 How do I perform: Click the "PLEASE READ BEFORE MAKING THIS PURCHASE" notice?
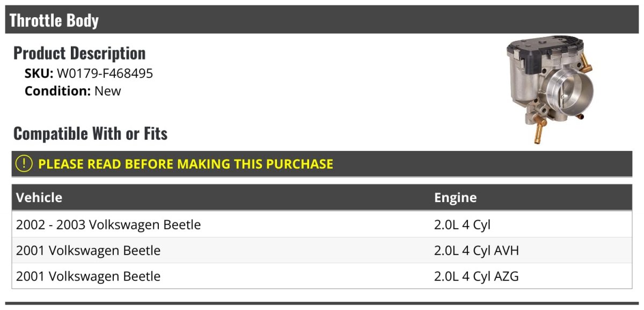[x=185, y=164]
